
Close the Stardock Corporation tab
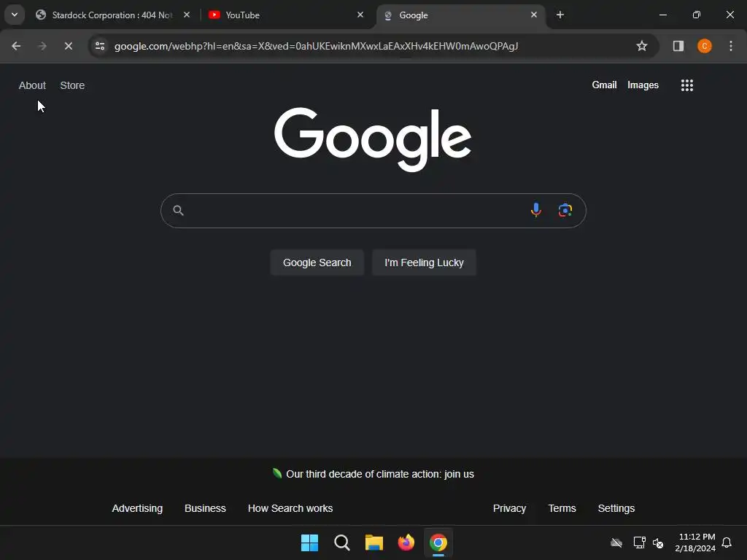[187, 15]
